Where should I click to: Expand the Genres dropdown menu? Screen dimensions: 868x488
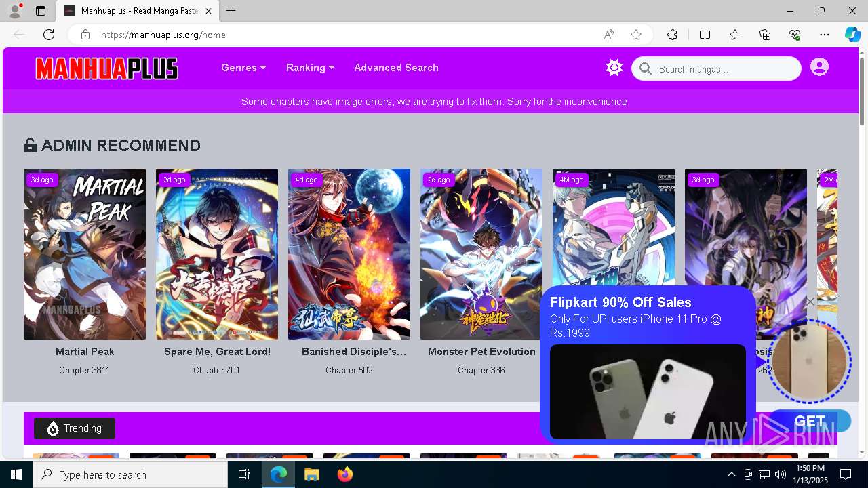[x=243, y=68]
